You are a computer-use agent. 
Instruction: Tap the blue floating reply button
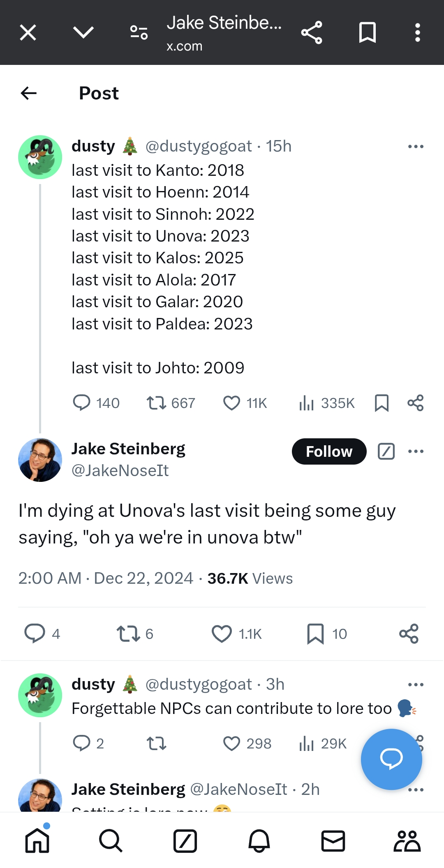click(391, 759)
